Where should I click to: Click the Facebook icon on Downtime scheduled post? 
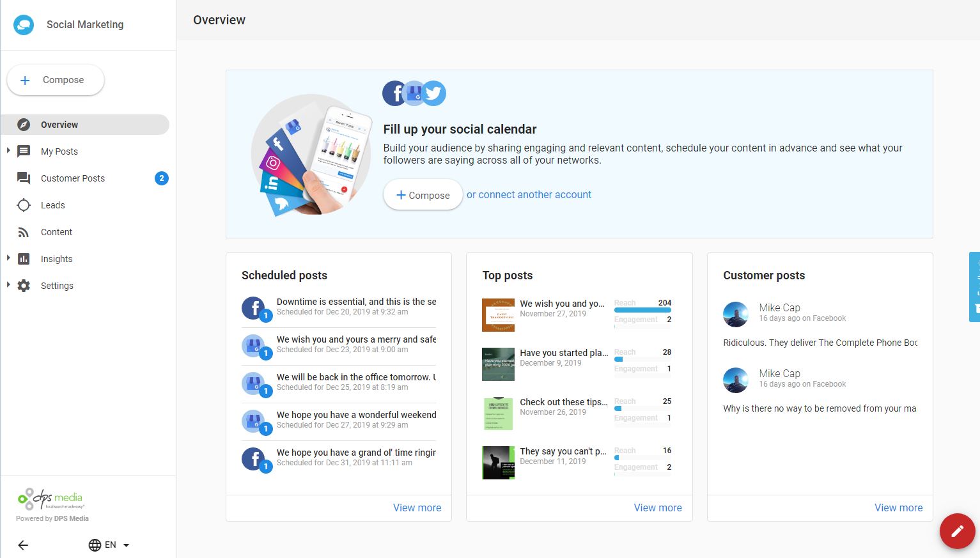[254, 307]
